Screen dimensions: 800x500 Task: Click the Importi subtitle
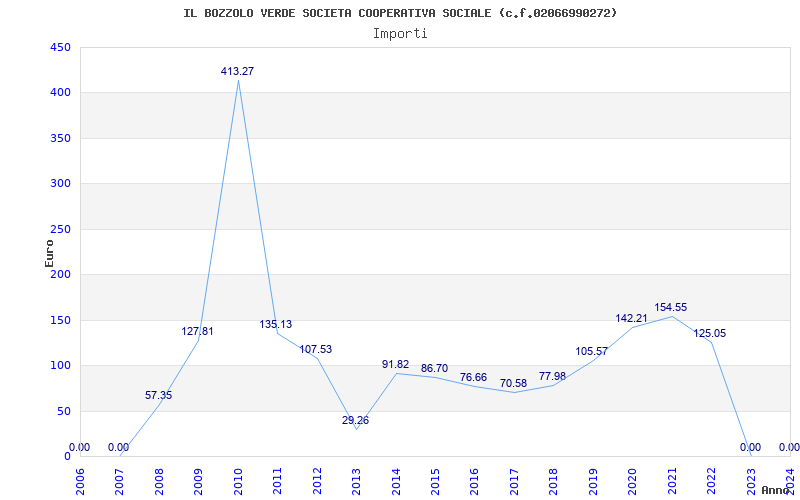click(400, 34)
